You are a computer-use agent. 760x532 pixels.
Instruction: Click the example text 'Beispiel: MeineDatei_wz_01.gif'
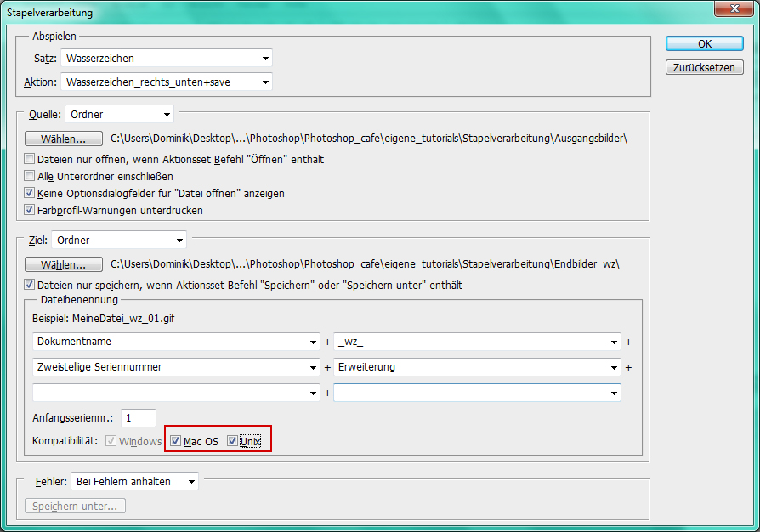point(103,319)
